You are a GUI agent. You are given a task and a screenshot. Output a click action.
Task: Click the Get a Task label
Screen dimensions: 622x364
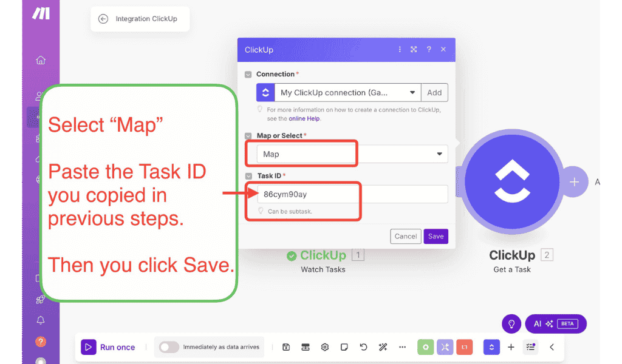(511, 270)
